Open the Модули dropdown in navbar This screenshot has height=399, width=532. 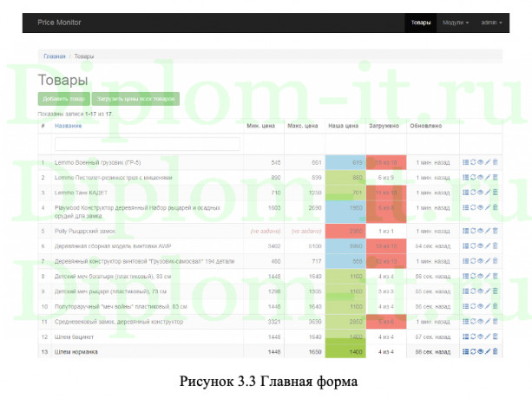(x=455, y=22)
